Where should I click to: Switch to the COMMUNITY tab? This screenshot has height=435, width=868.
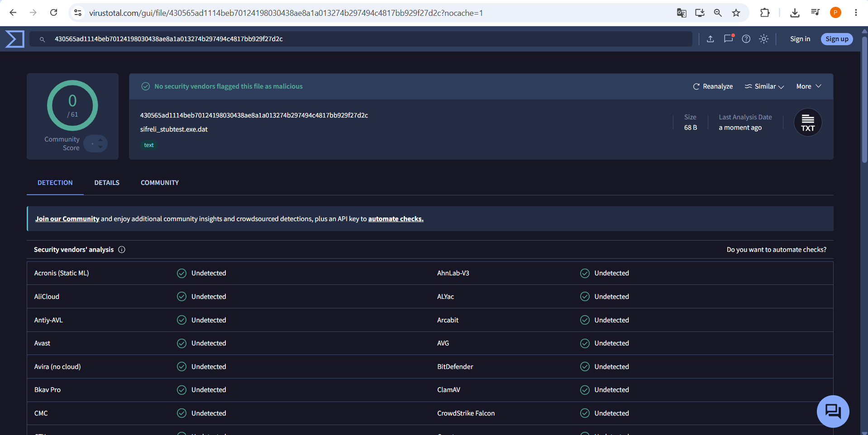160,183
